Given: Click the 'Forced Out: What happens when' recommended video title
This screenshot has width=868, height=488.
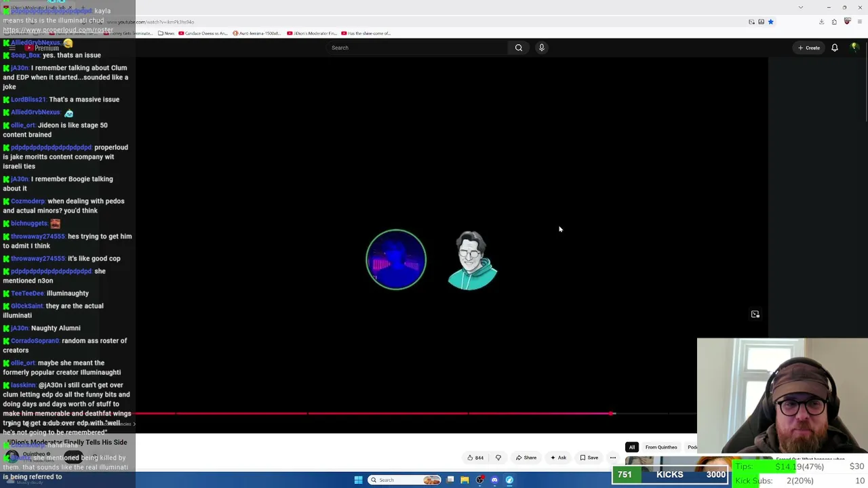Looking at the screenshot, I should (x=810, y=459).
